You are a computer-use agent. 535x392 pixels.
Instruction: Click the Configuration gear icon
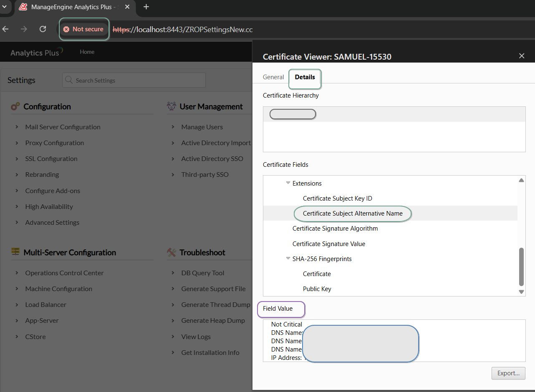click(15, 107)
